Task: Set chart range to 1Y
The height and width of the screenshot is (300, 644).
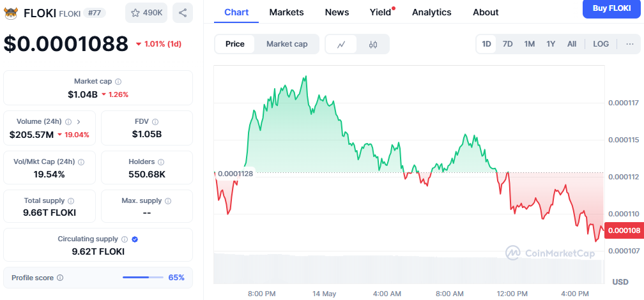Action: click(551, 44)
